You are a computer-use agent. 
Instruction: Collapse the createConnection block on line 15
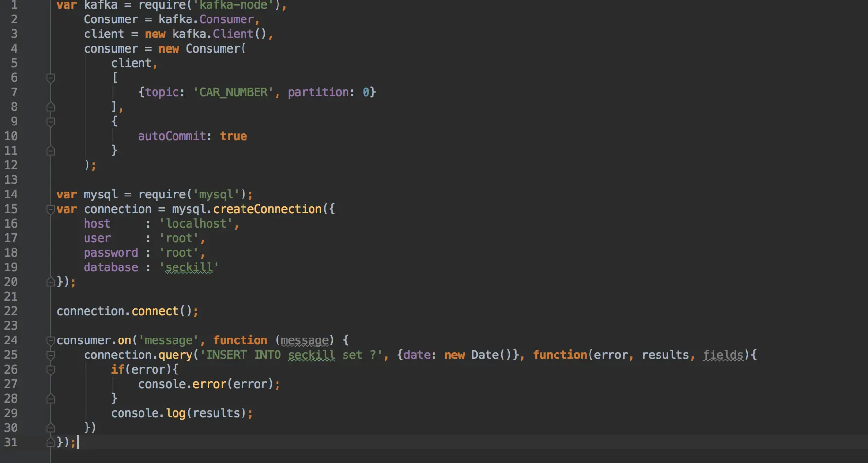click(x=51, y=209)
